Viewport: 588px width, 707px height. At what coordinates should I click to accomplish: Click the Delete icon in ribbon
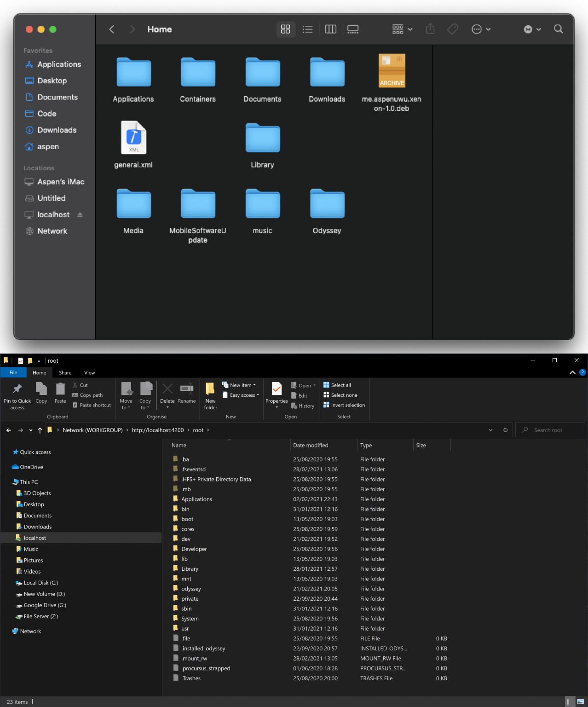coord(167,390)
